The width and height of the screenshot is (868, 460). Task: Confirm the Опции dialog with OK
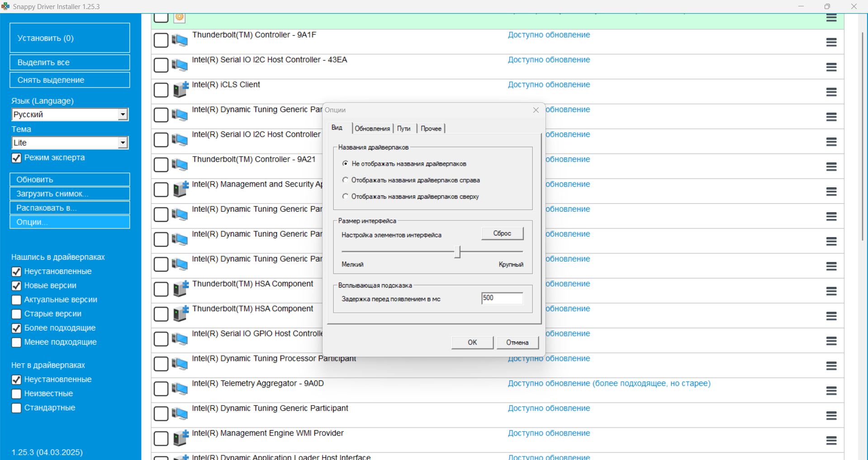[472, 342]
